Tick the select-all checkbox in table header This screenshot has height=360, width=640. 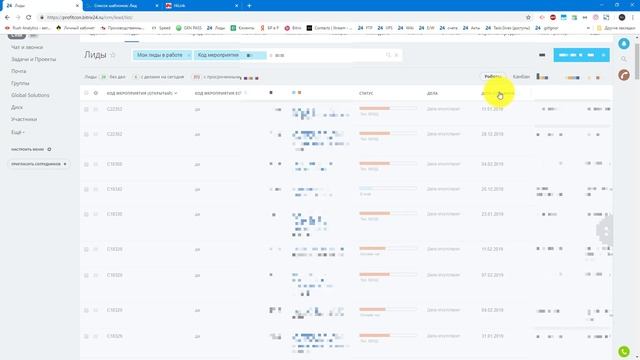point(86,93)
